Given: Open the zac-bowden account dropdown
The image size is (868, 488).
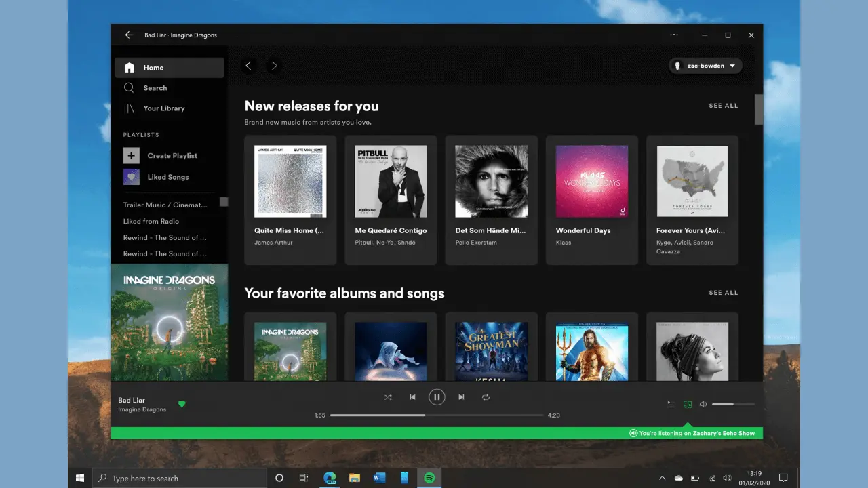Looking at the screenshot, I should tap(705, 66).
